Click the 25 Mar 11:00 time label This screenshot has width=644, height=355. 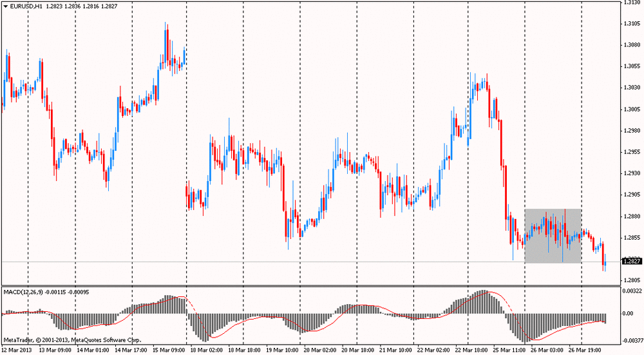tap(509, 350)
